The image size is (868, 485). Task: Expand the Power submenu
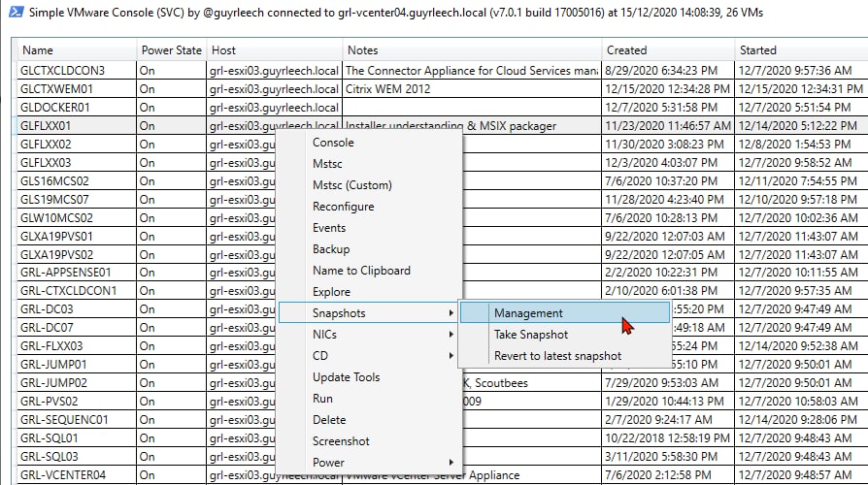(369, 463)
